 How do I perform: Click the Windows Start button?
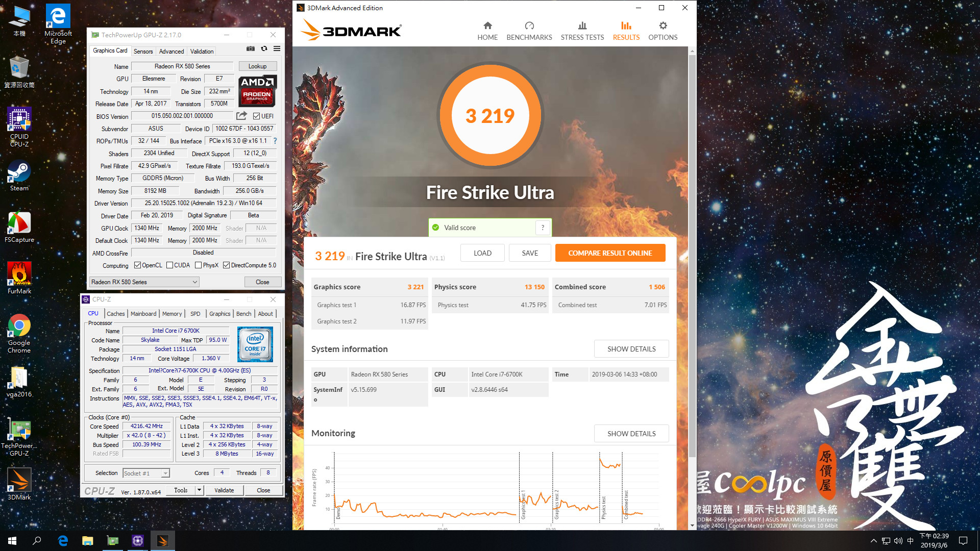12,541
